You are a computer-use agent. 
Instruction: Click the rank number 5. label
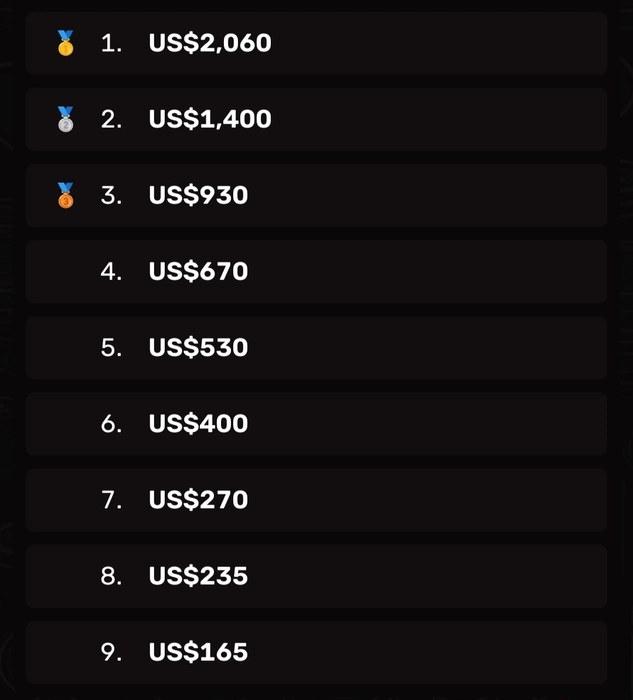(x=111, y=348)
